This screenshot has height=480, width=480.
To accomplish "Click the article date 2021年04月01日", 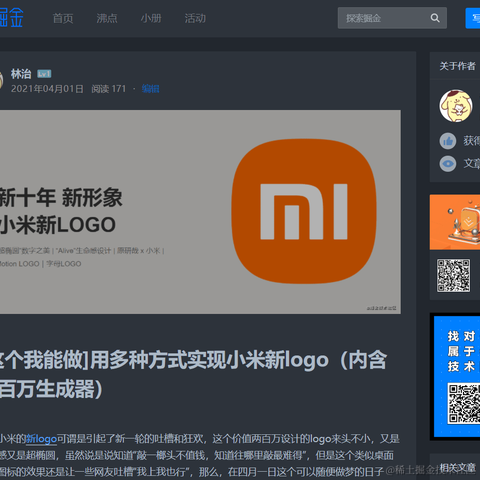I will [x=47, y=89].
